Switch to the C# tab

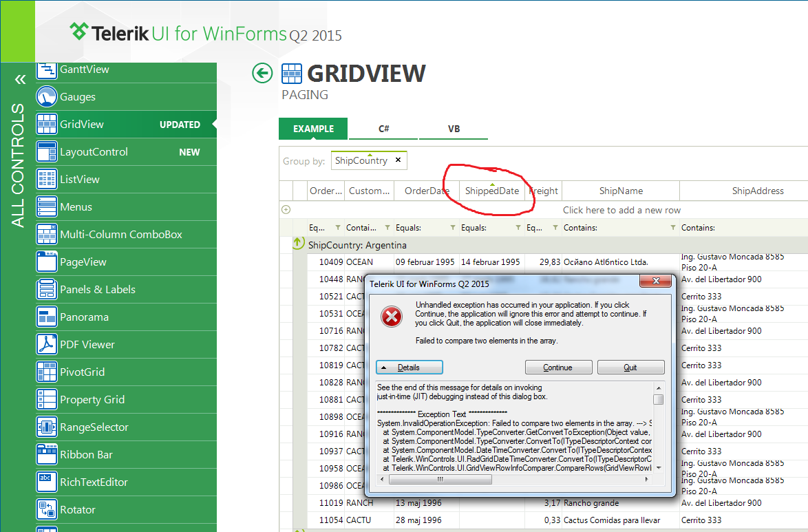click(x=383, y=129)
